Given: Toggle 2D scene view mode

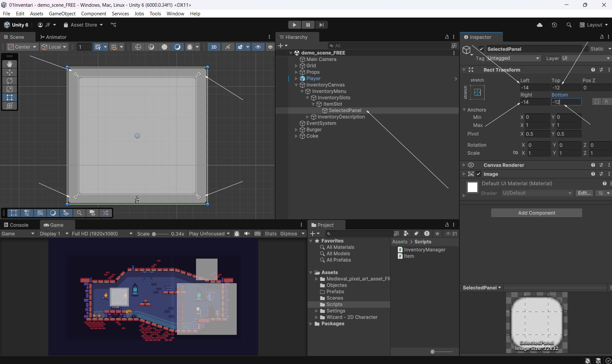Looking at the screenshot, I should (x=214, y=47).
